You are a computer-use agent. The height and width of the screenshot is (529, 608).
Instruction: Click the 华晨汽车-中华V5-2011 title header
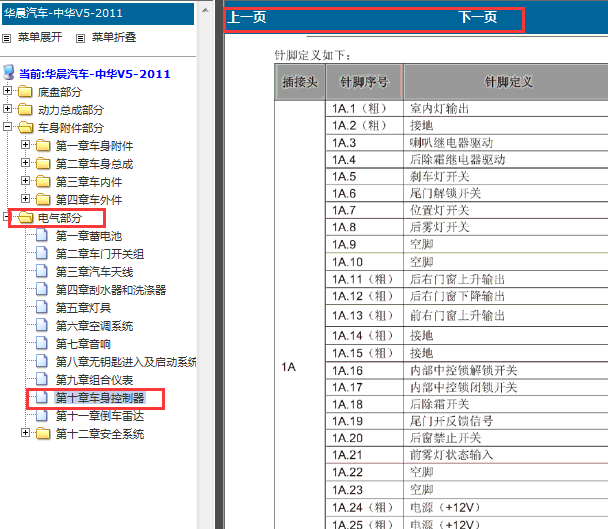click(x=98, y=14)
